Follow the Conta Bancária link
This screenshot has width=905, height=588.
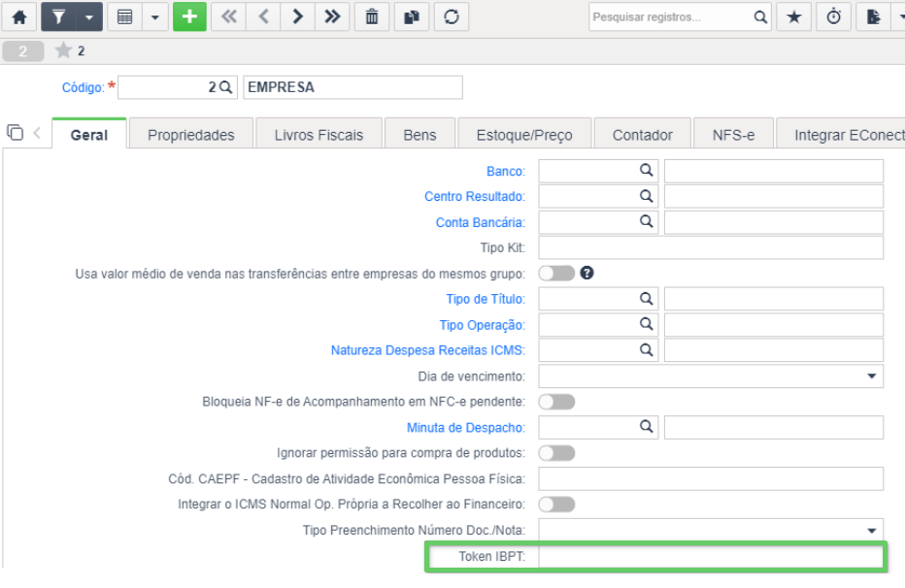481,222
